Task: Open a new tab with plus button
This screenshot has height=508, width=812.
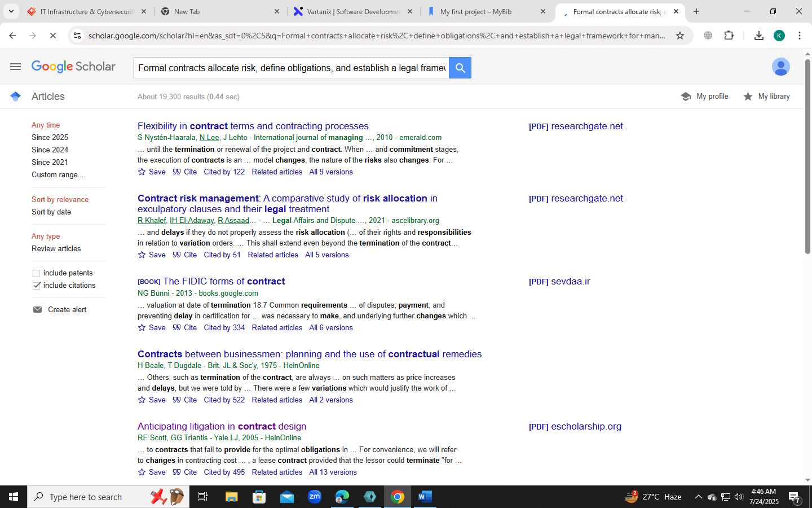Action: [x=696, y=11]
